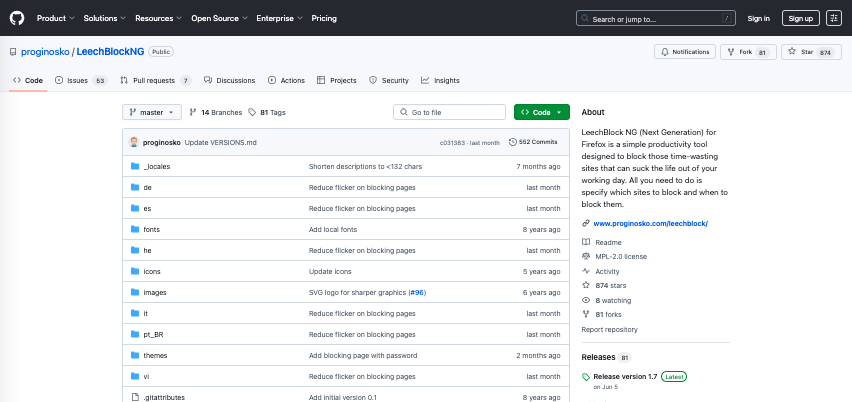Click the fonts folder icon
The height and width of the screenshot is (402, 852).
click(x=135, y=229)
